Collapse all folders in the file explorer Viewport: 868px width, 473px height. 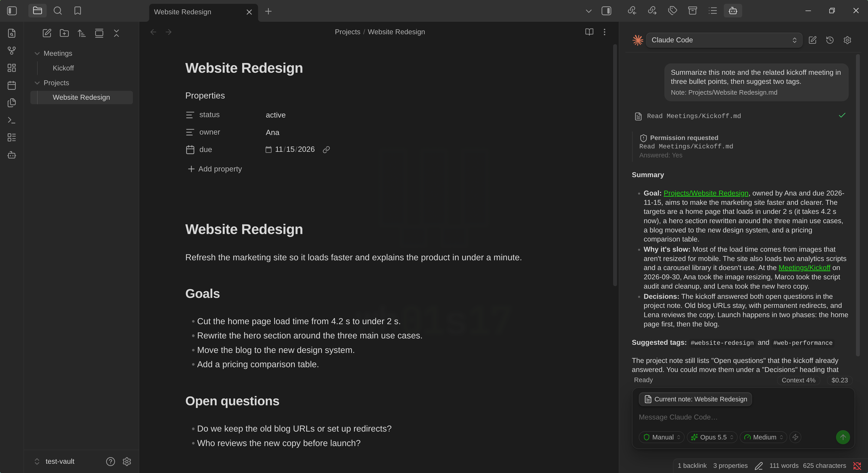click(116, 33)
